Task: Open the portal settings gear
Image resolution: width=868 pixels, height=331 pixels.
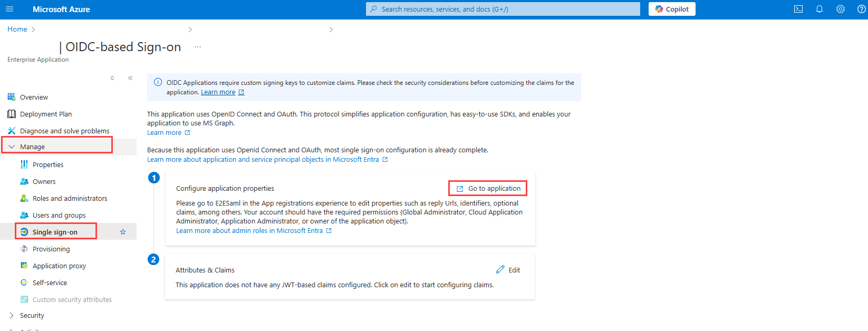Action: pyautogui.click(x=841, y=9)
